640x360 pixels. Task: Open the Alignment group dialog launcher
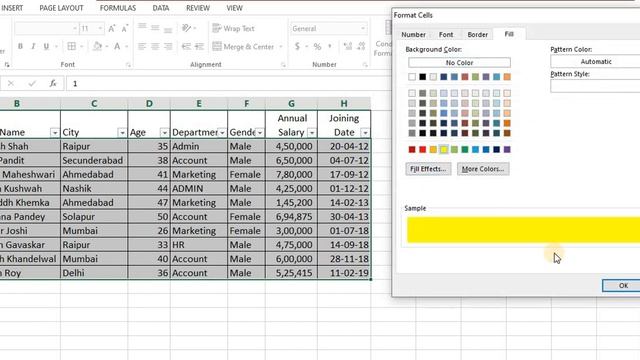click(x=283, y=64)
